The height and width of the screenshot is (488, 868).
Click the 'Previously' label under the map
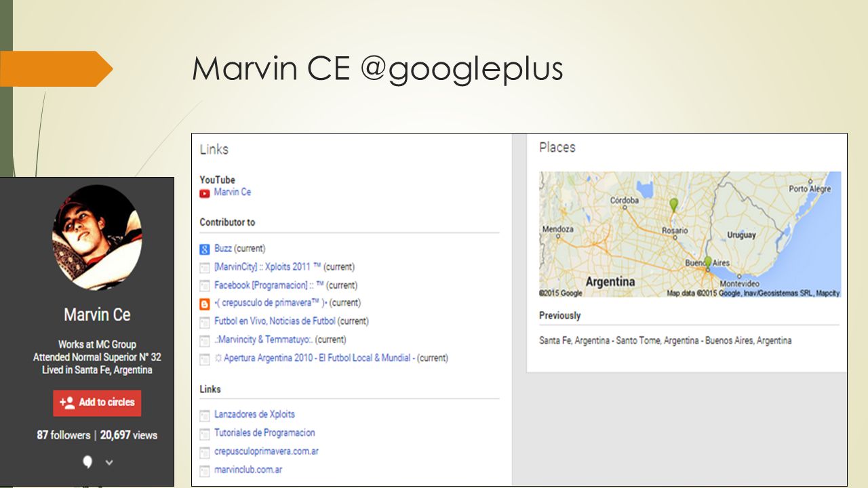(x=560, y=316)
